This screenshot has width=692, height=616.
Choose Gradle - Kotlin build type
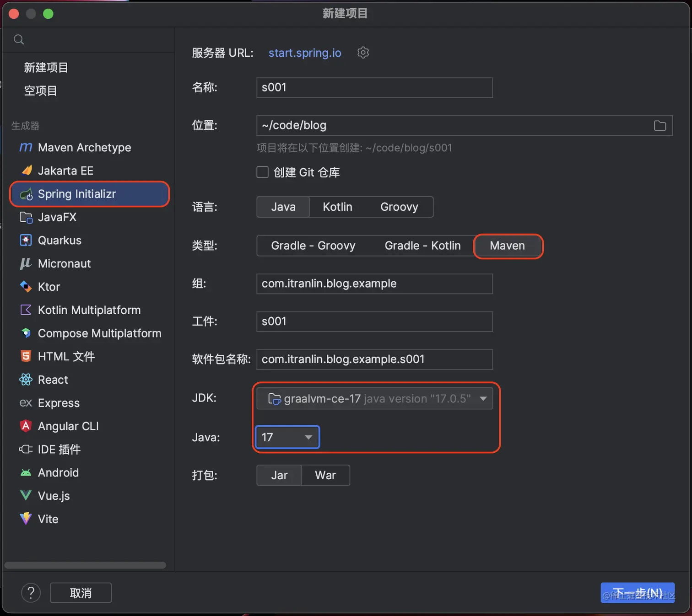pyautogui.click(x=422, y=246)
